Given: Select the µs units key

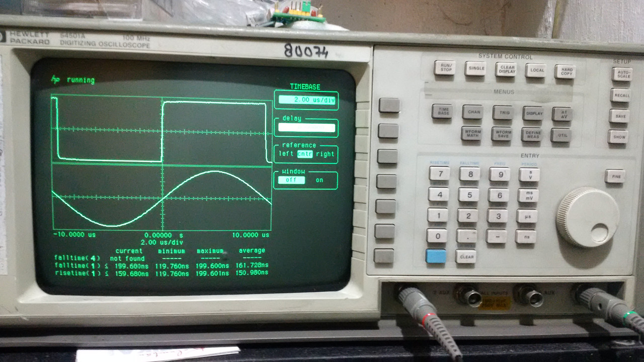Looking at the screenshot, I should point(527,216).
